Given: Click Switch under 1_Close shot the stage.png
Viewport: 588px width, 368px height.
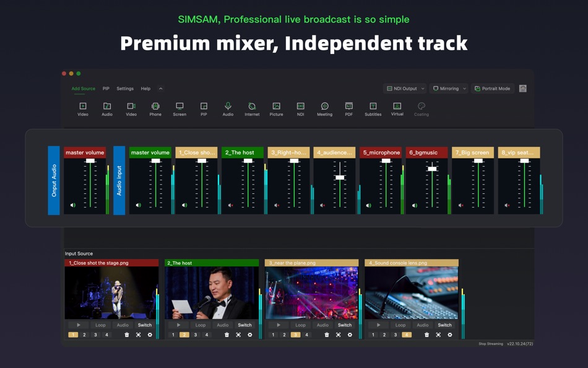Looking at the screenshot, I should (145, 325).
